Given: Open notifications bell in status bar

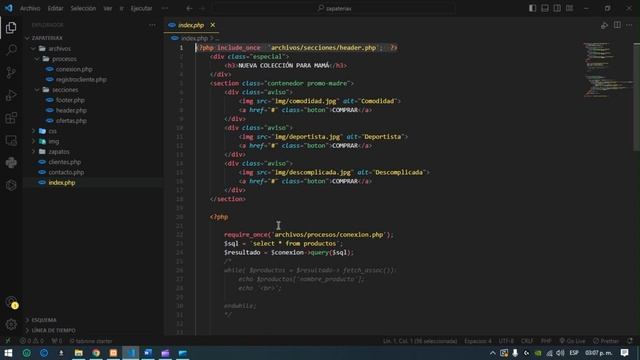Looking at the screenshot, I should [630, 341].
